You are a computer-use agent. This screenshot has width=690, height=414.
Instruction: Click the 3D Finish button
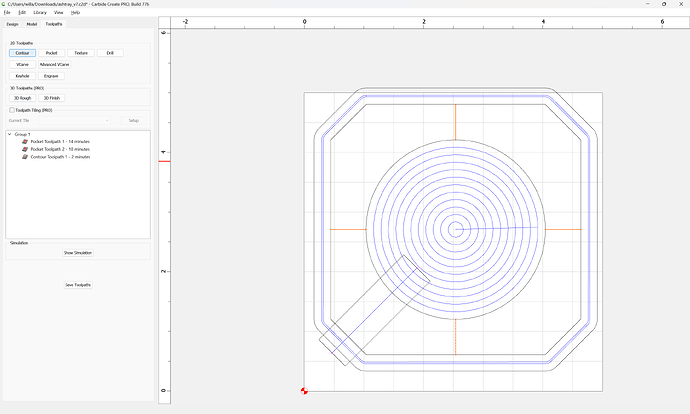[x=51, y=98]
